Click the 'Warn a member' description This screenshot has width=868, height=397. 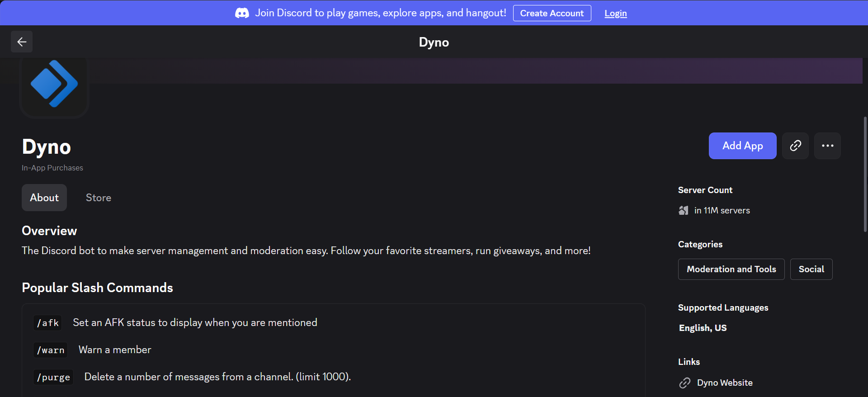(x=115, y=350)
